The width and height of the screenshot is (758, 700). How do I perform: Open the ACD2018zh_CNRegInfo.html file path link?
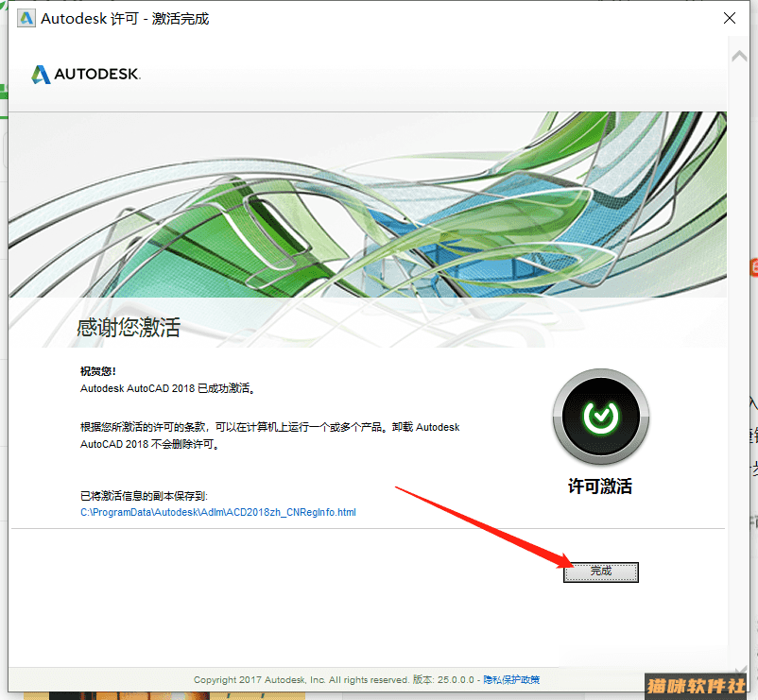[x=218, y=512]
